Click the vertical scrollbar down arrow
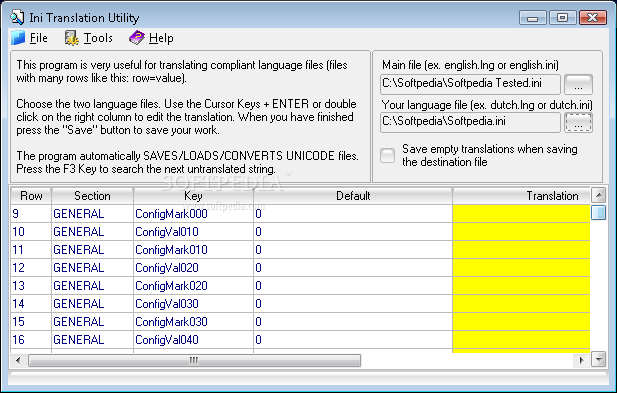Screen dimensions: 617x393 coord(599,359)
